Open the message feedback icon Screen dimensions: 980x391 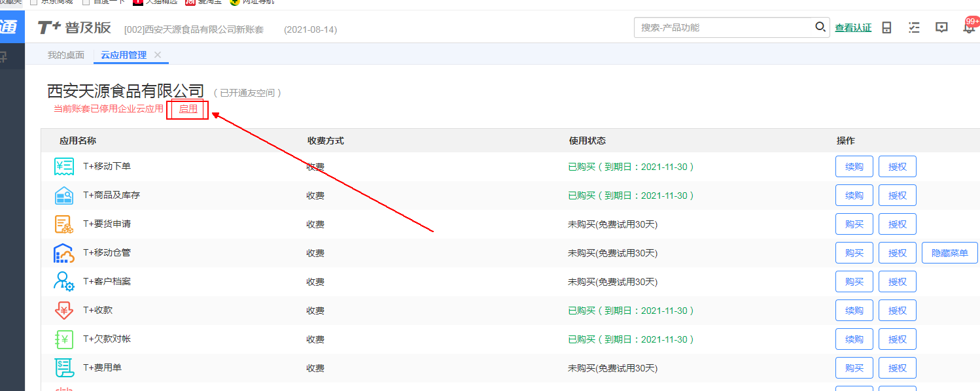click(x=941, y=27)
